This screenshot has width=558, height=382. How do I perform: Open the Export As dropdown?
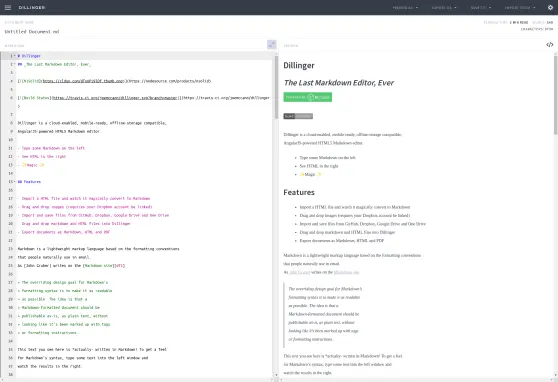444,7
